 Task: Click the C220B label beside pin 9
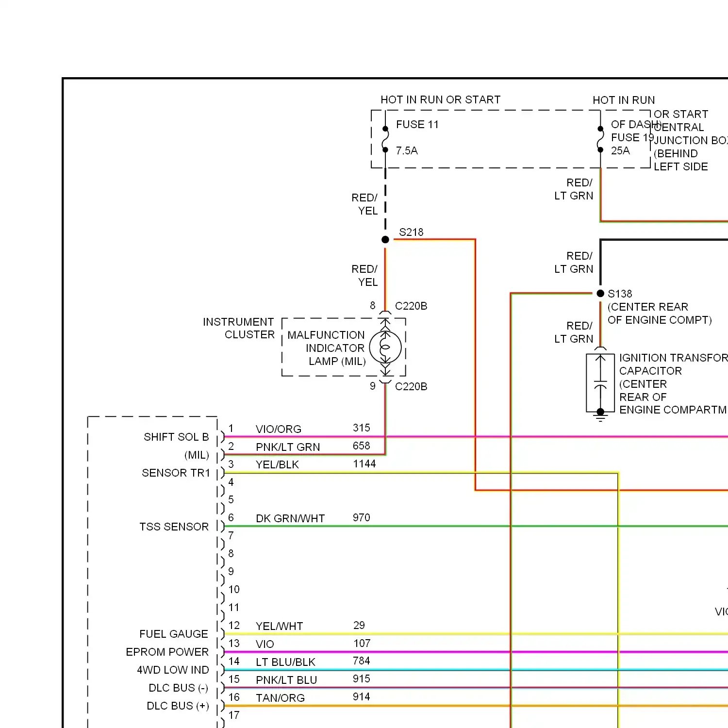tap(411, 386)
